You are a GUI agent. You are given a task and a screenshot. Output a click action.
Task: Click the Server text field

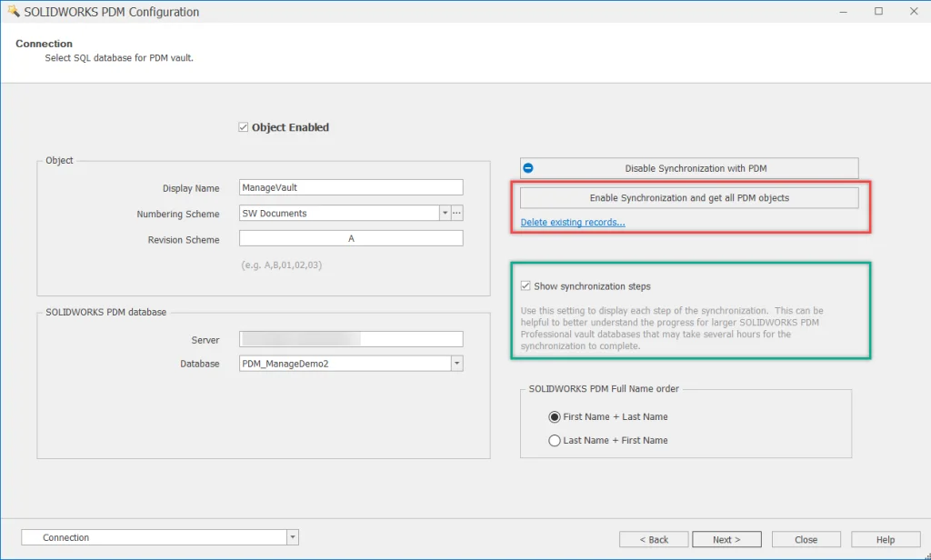pos(351,339)
